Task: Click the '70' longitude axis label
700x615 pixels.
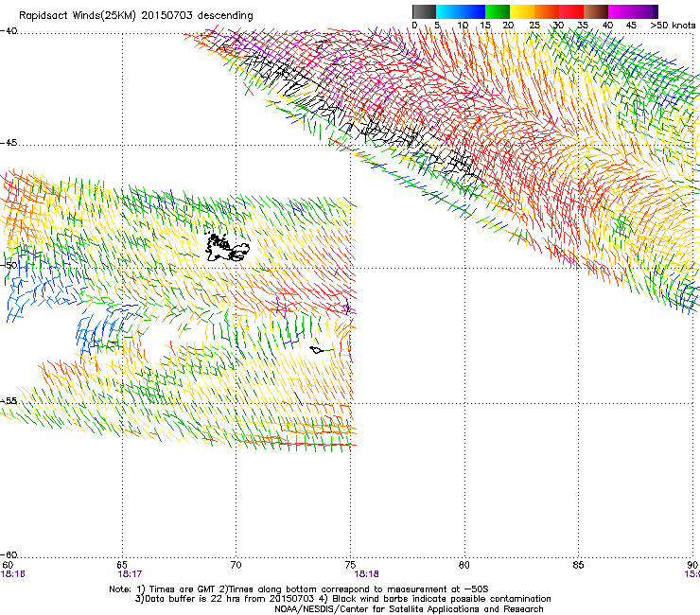Action: click(236, 565)
